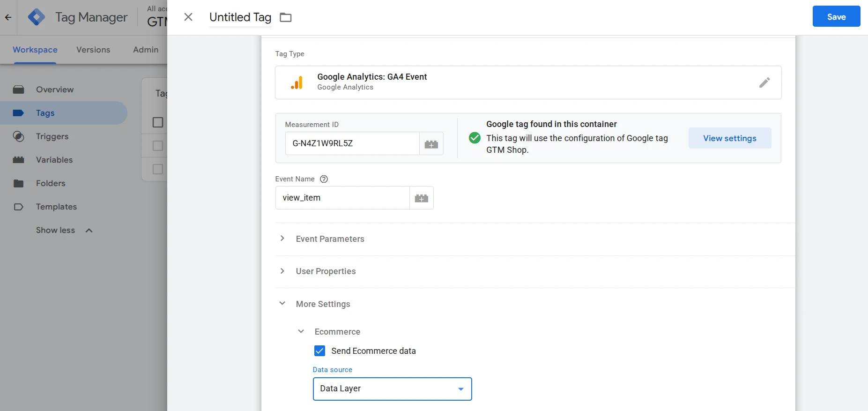The height and width of the screenshot is (411, 868).
Task: Click the Google Analytics bar chart icon
Action: pos(297,82)
